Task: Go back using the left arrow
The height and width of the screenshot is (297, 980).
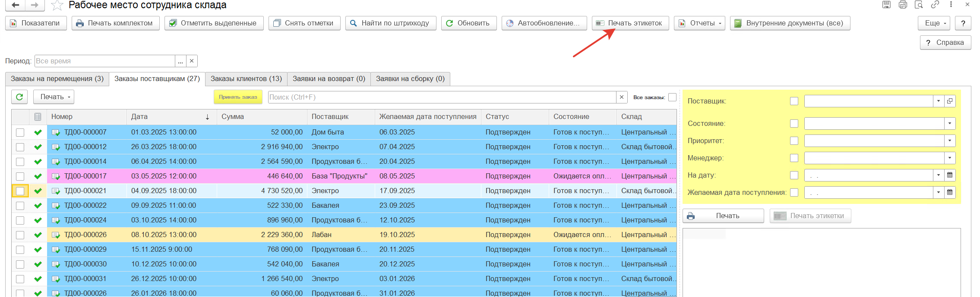Action: point(16,5)
